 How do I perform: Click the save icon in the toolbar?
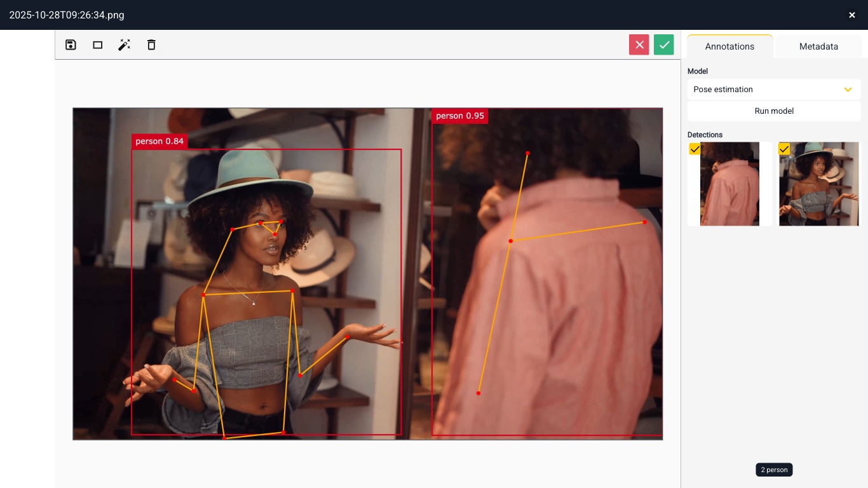[71, 45]
